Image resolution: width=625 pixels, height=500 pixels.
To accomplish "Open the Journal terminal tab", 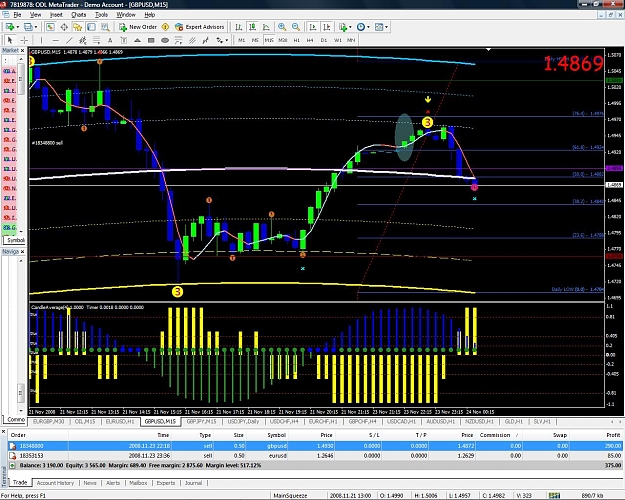I will coord(193,483).
